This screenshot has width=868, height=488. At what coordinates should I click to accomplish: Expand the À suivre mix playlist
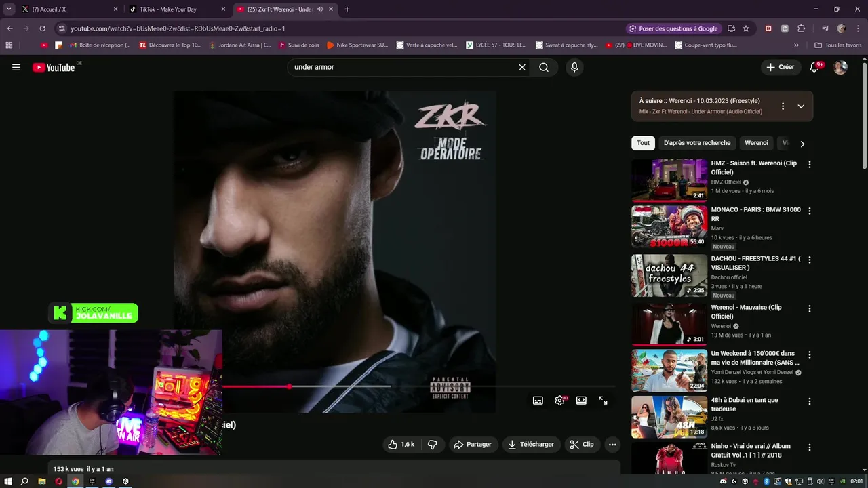pyautogui.click(x=801, y=106)
